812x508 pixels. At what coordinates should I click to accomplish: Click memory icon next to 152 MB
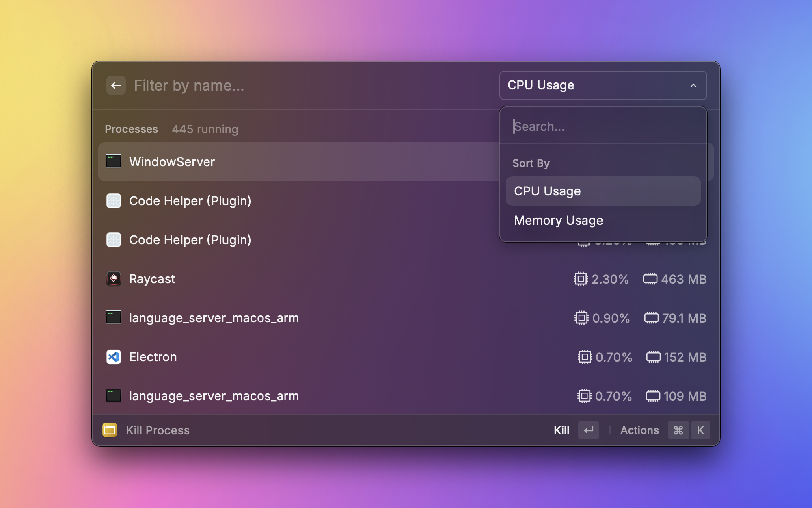tap(653, 357)
